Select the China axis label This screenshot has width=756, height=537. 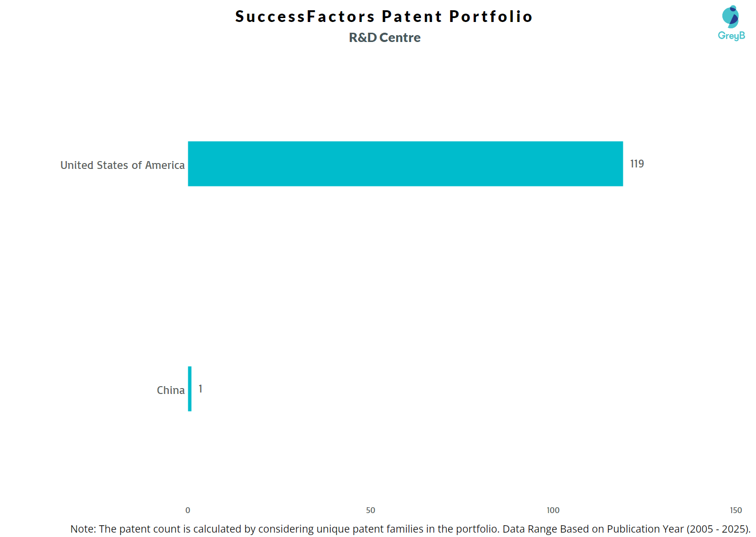(171, 391)
